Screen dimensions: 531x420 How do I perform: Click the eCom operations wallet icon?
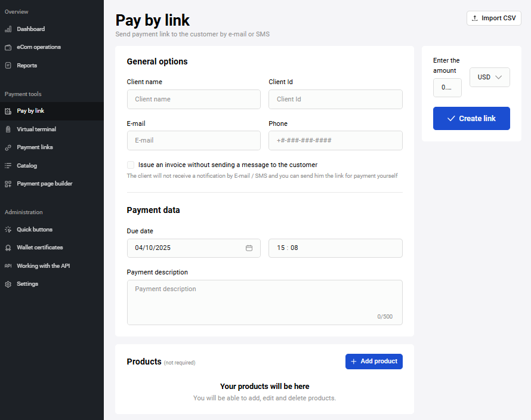(x=8, y=47)
